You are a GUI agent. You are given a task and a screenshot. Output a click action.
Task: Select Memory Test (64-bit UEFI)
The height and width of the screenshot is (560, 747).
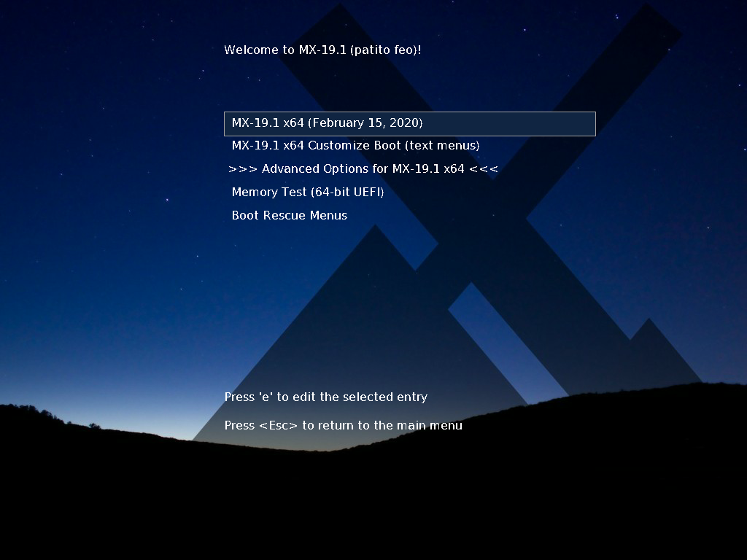[x=308, y=192]
